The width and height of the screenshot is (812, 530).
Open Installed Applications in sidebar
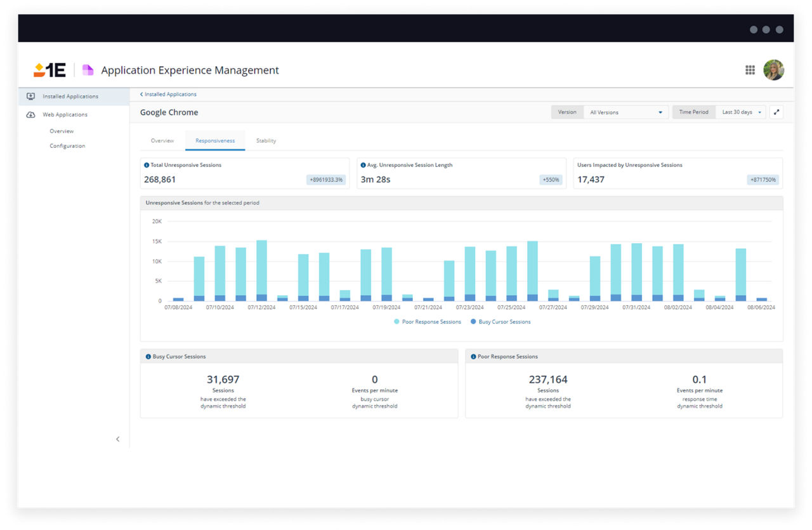(74, 96)
